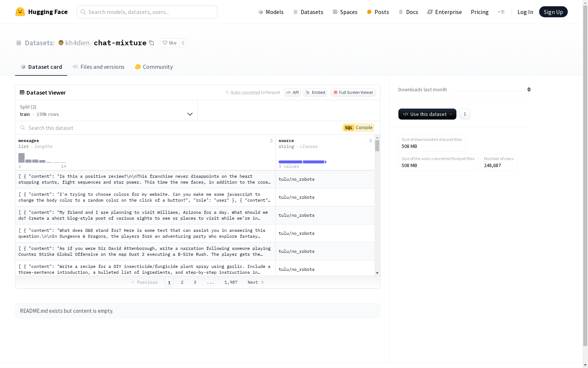
Task: Click the Log In link
Action: [525, 12]
